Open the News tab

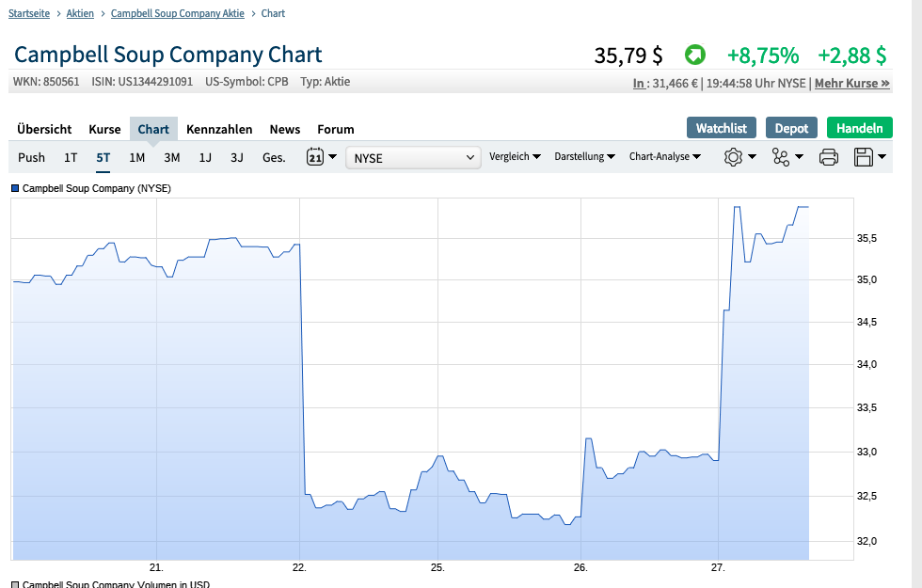coord(284,129)
